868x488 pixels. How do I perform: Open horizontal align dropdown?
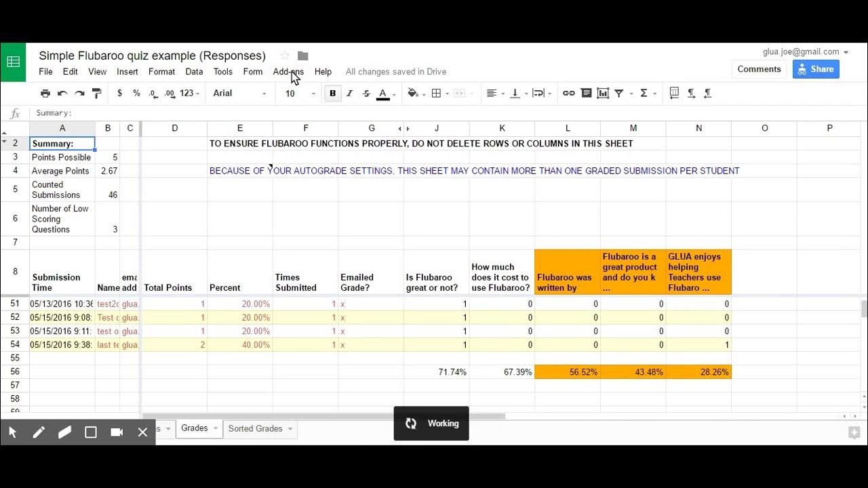pos(494,94)
